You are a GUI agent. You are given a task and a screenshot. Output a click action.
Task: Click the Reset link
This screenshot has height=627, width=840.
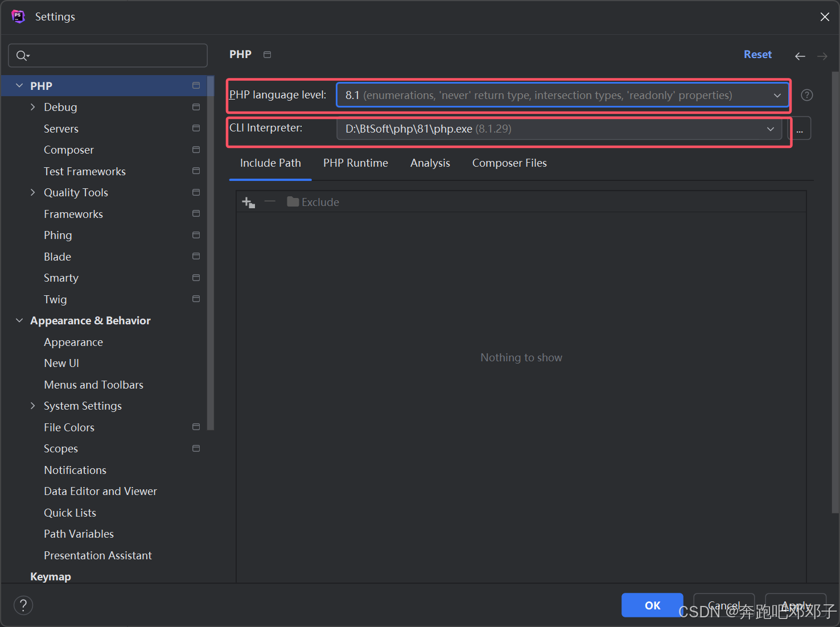(x=757, y=55)
